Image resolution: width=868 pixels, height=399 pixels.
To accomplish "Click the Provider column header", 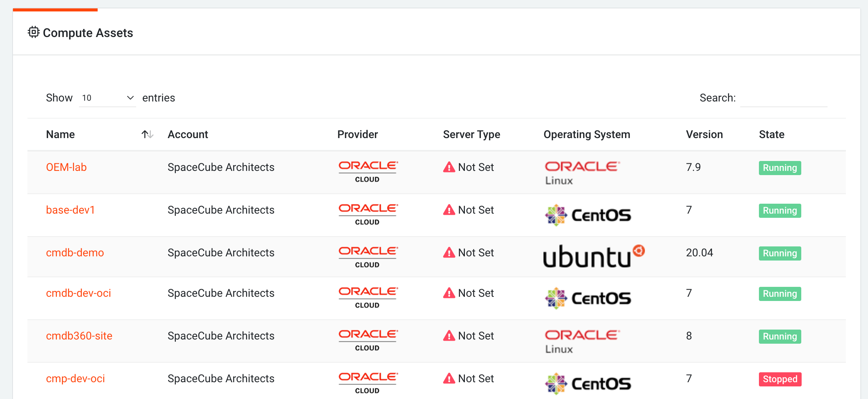I will (x=358, y=134).
